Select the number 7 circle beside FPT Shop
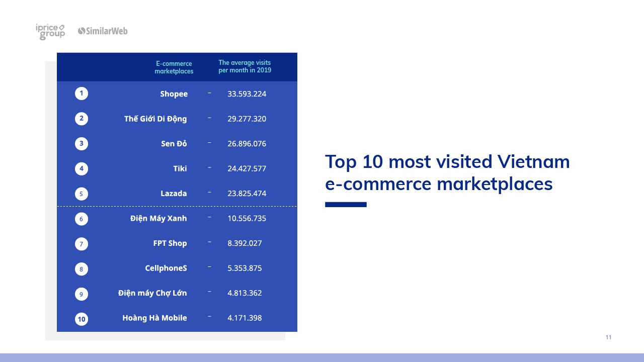Viewport: 644px width, 362px height. pyautogui.click(x=82, y=244)
